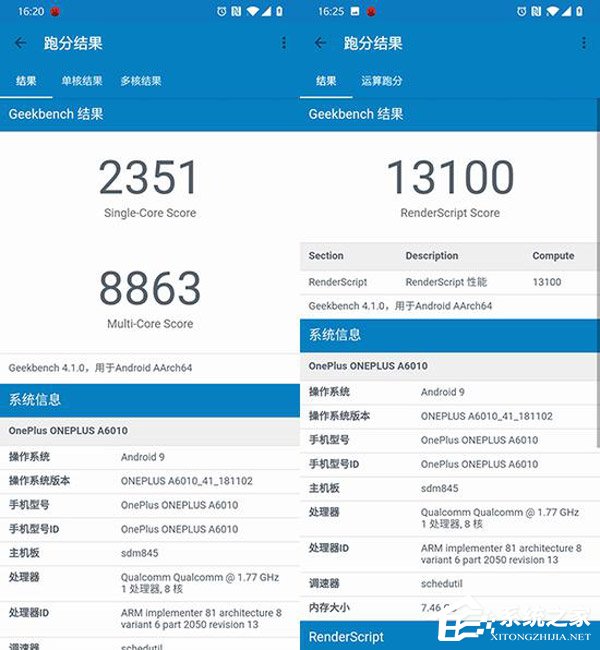
Task: Tap the Wi-Fi icon in left status bar
Action: click(x=252, y=11)
